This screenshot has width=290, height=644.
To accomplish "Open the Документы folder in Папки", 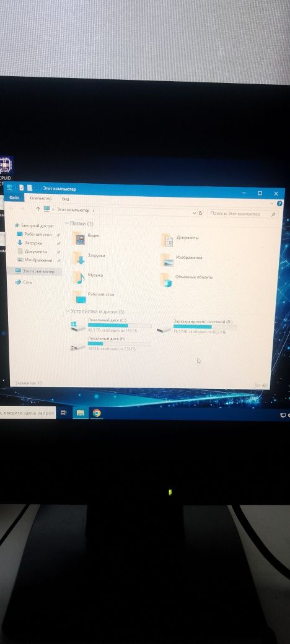I will pos(180,240).
